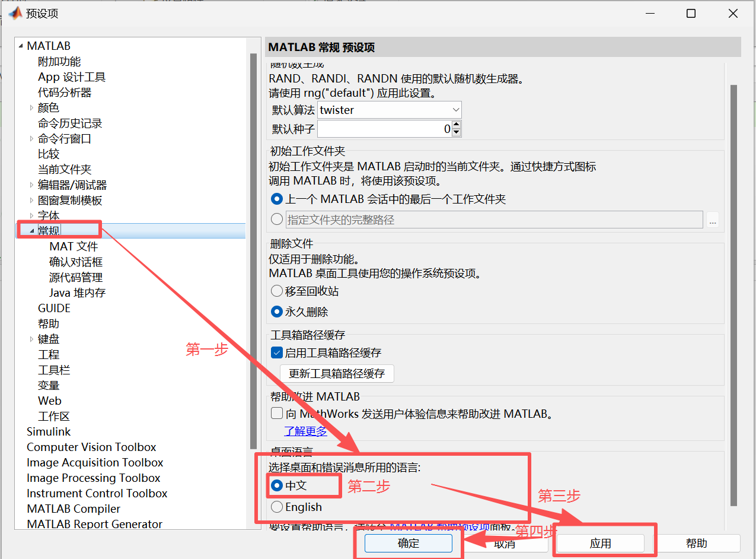
Task: Expand the 编辑器/调试器 tree node
Action: click(32, 185)
